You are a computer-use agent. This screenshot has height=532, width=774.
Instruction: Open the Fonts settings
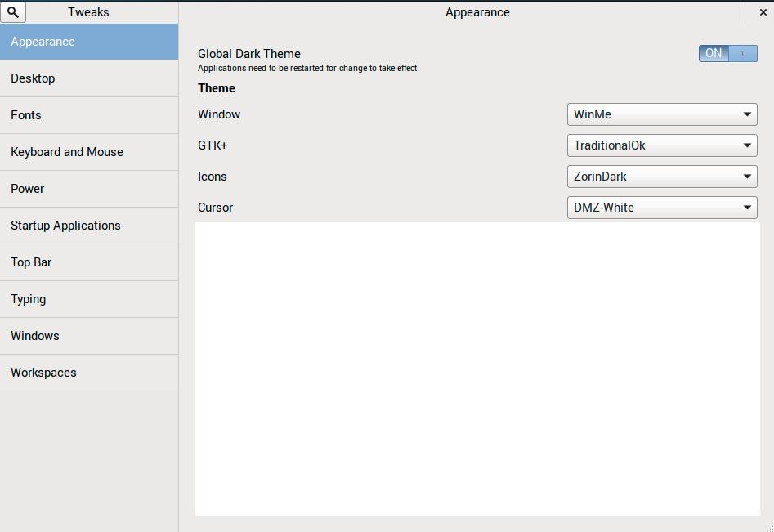point(89,115)
